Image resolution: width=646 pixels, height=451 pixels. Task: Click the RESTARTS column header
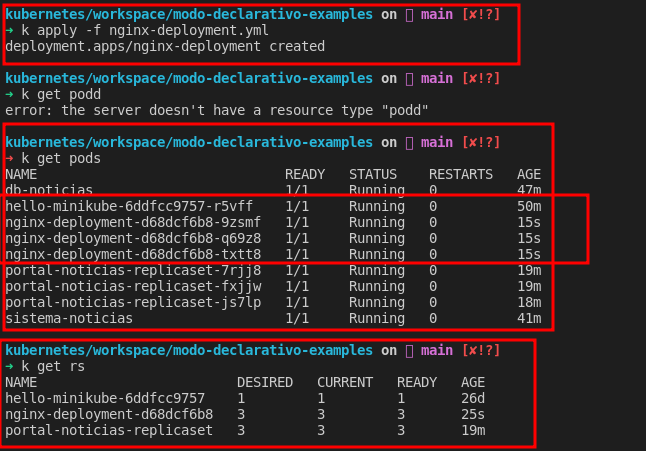click(461, 174)
